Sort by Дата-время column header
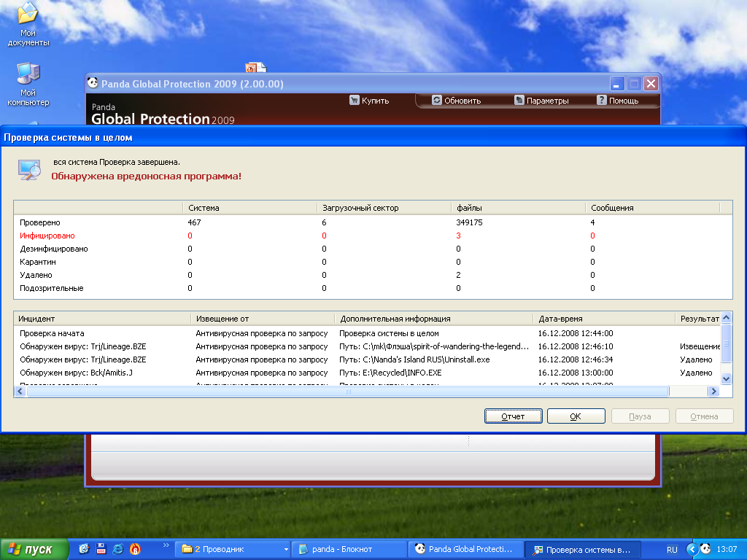 [x=604, y=319]
